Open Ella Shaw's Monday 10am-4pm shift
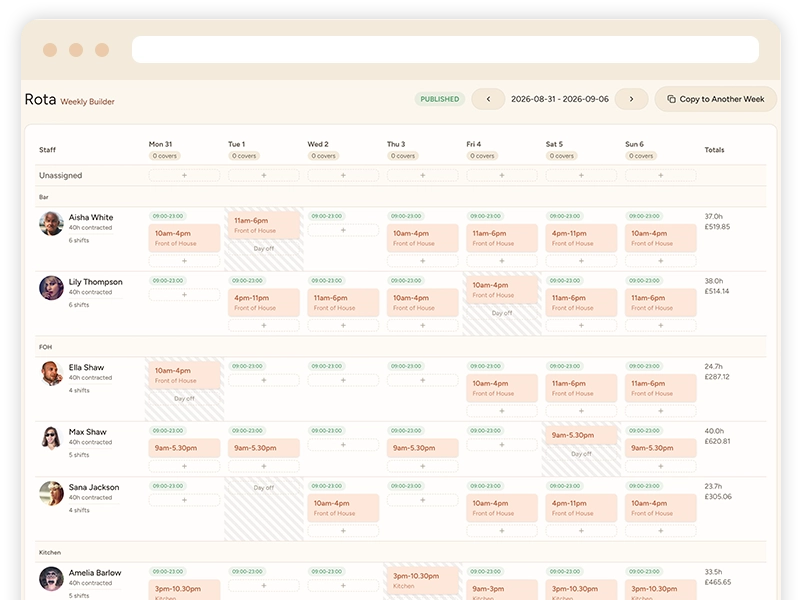This screenshot has height=600, width=800. 184,375
